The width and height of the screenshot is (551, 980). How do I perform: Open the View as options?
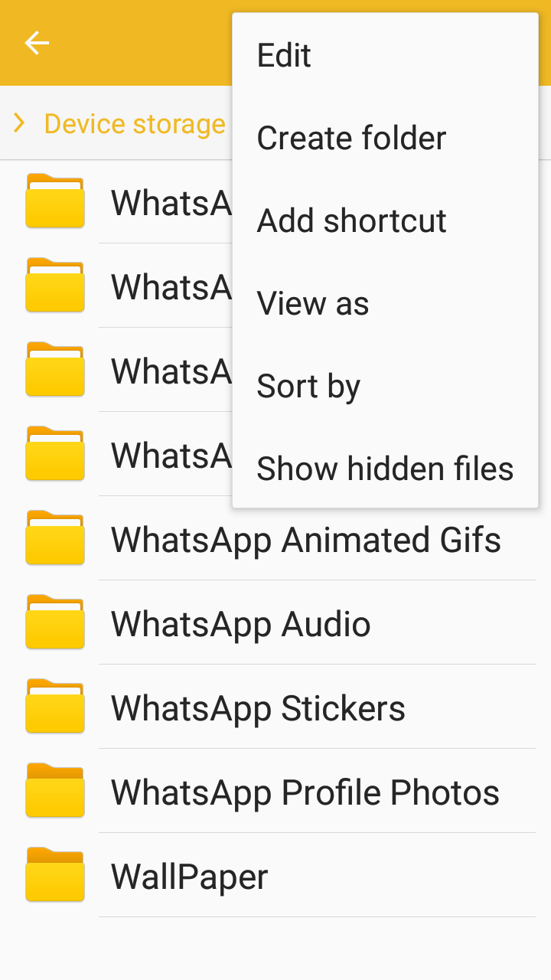(313, 304)
